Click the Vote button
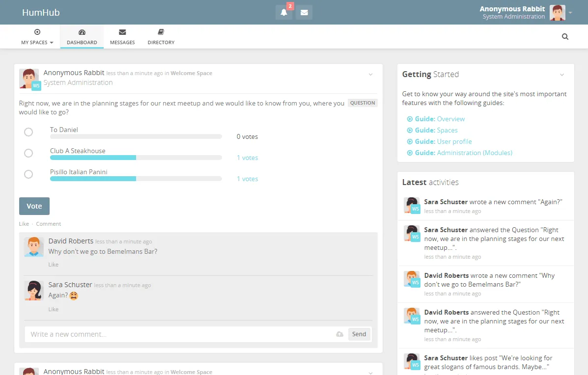This screenshot has width=588, height=375. (34, 206)
